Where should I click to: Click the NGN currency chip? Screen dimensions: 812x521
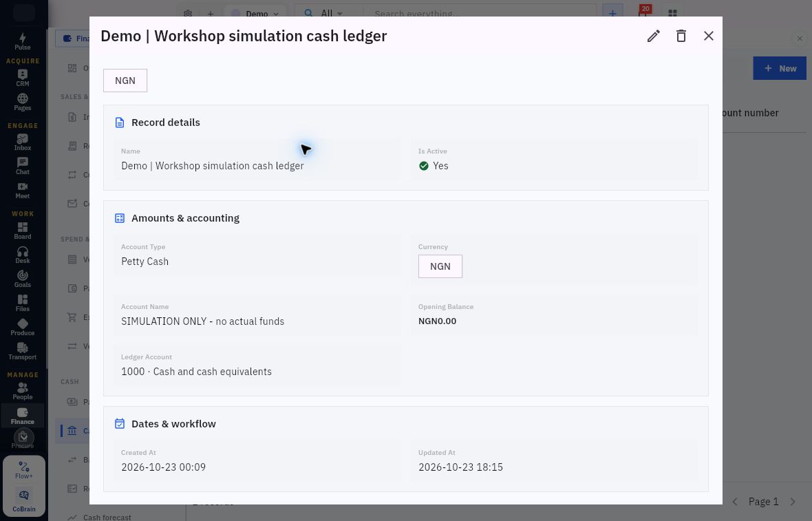[x=440, y=266]
